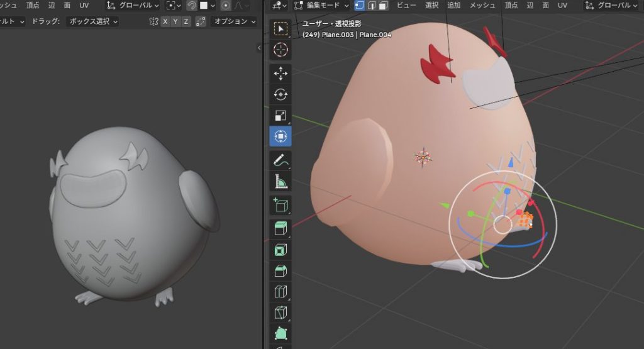Open the 編集モード mode dropdown
644x349 pixels.
(321, 6)
